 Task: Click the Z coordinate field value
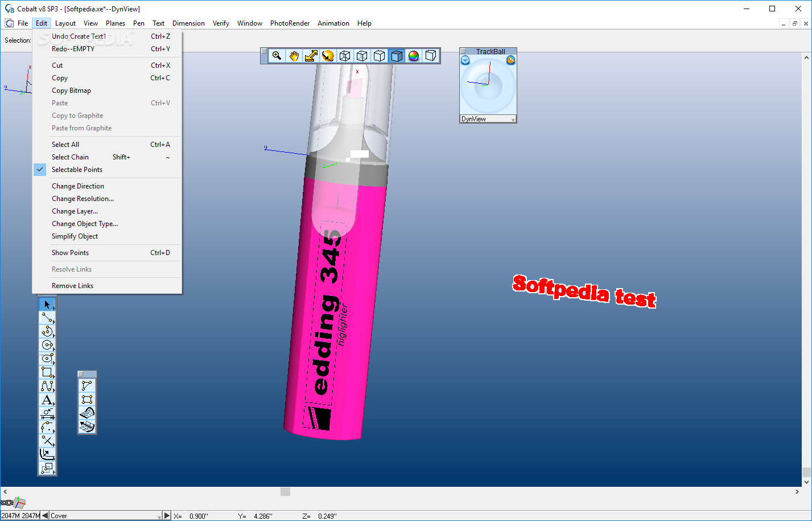coord(327,516)
